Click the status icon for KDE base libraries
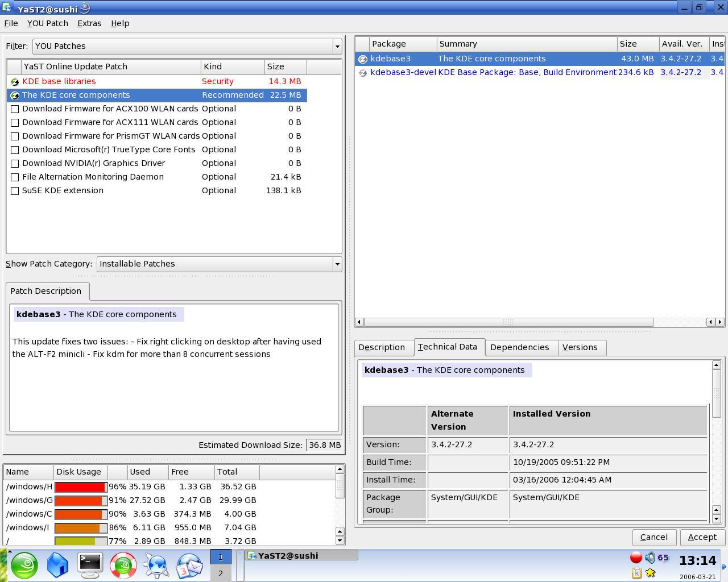Image resolution: width=728 pixels, height=582 pixels. click(15, 82)
